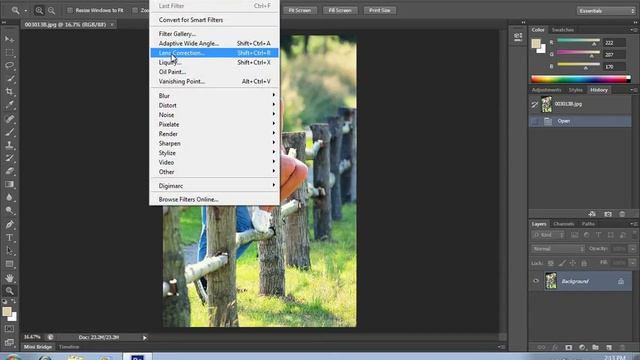Select the Eyedropper tool
The width and height of the screenshot is (640, 360).
pyautogui.click(x=9, y=105)
